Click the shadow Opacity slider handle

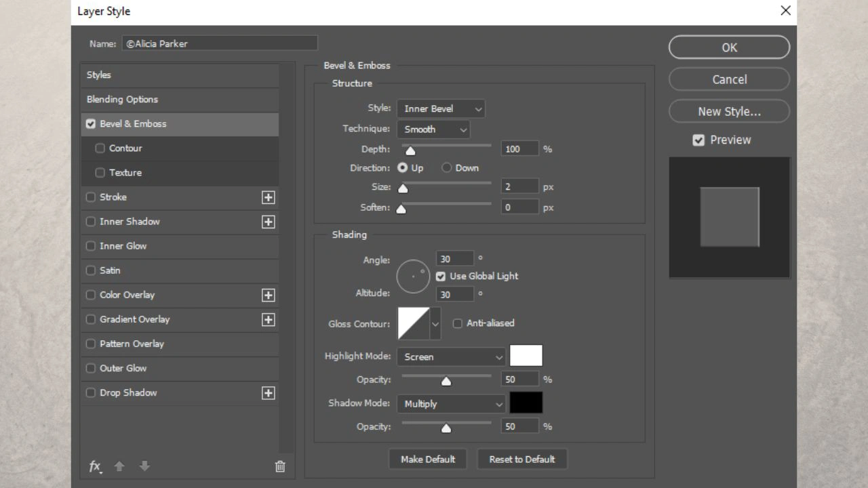pos(446,428)
